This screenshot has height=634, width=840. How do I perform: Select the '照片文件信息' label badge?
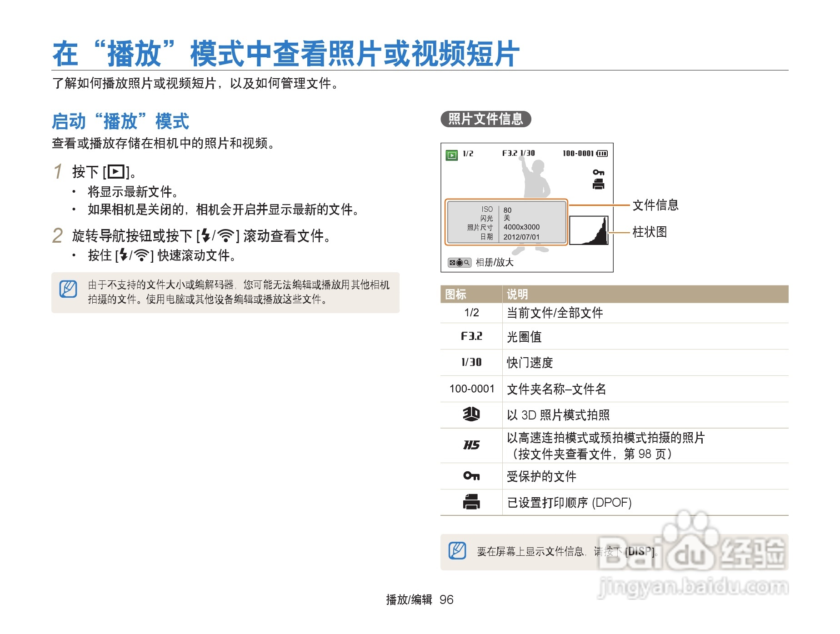486,119
